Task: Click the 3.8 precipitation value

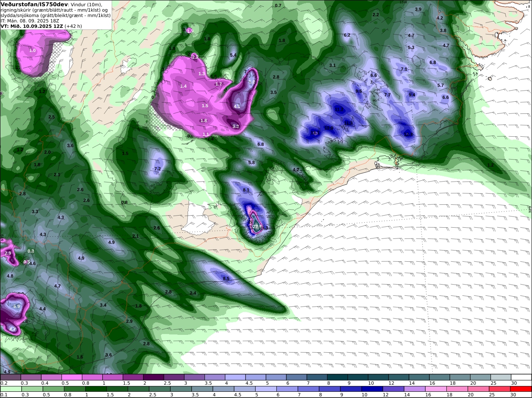Action: [443, 30]
